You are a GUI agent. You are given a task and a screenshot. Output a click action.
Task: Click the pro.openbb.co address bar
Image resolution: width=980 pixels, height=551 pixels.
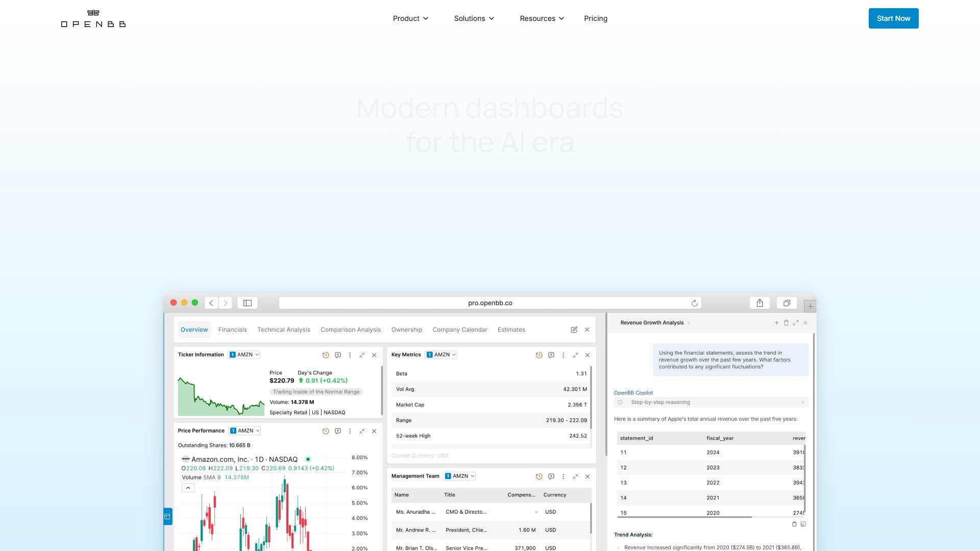[490, 303]
